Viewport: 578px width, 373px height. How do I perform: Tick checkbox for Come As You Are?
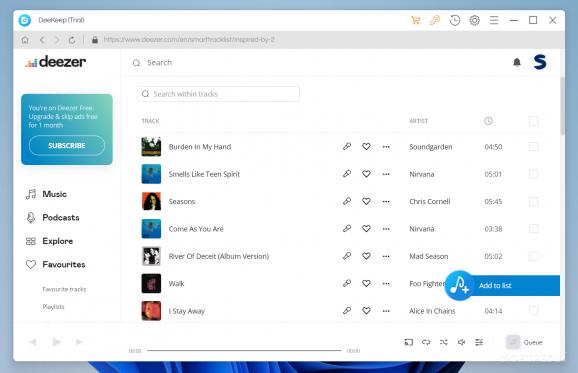pos(533,229)
